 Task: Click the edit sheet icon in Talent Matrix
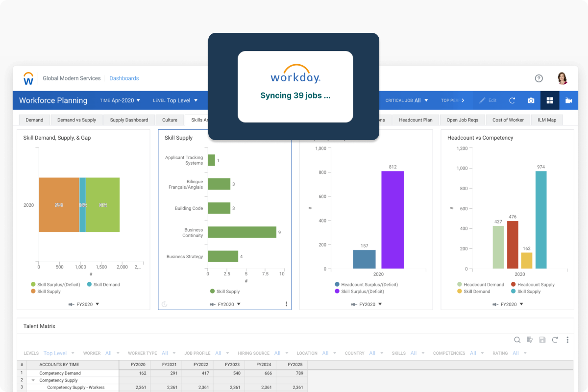click(530, 340)
